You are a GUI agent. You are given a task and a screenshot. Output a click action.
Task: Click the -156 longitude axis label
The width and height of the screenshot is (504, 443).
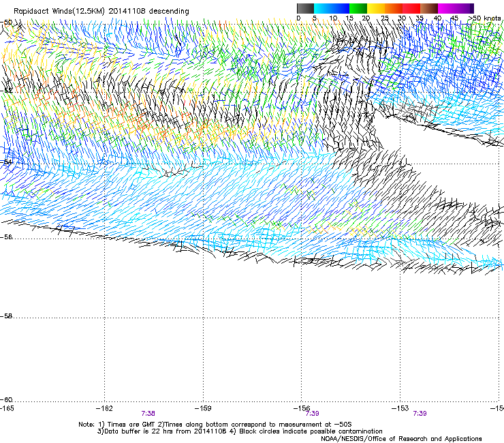[302, 408]
